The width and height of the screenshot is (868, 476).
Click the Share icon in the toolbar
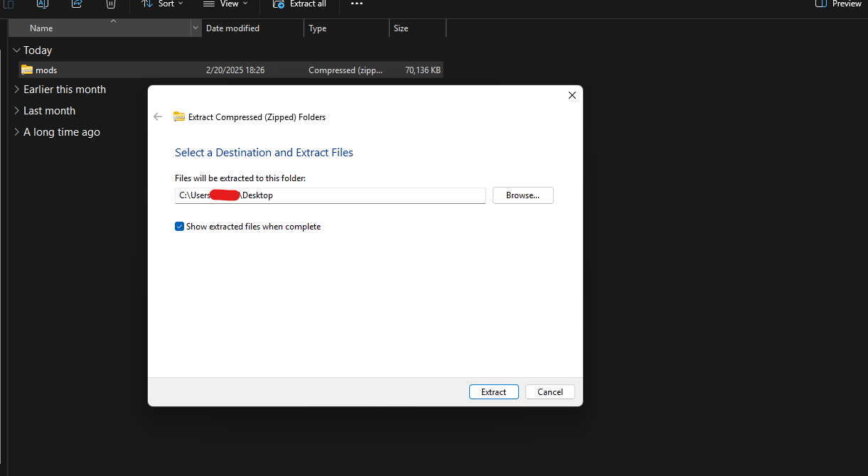[77, 4]
